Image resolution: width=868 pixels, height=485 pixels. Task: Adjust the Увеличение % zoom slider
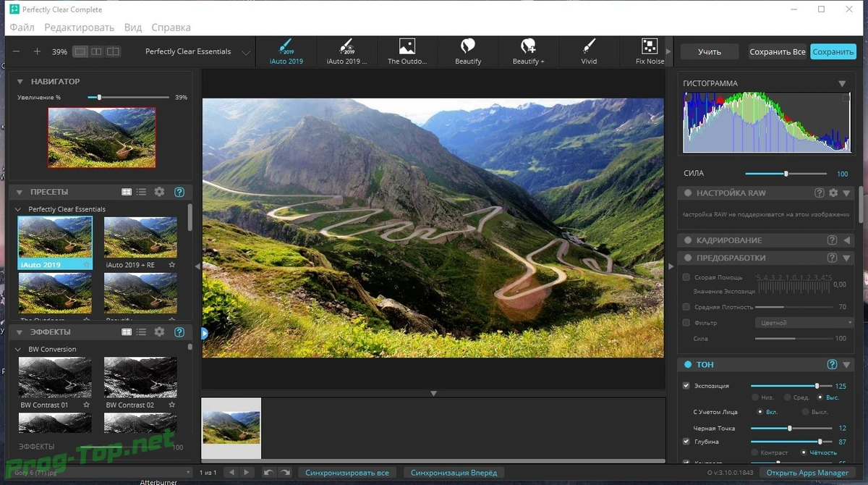point(129,97)
